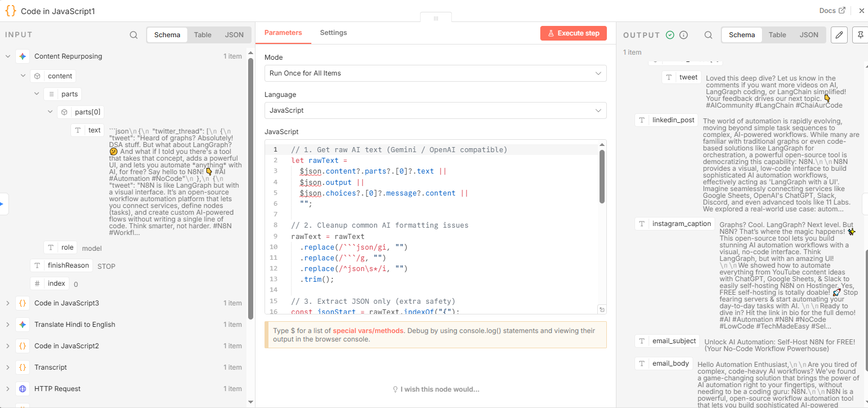Open the Settings tab

point(333,33)
